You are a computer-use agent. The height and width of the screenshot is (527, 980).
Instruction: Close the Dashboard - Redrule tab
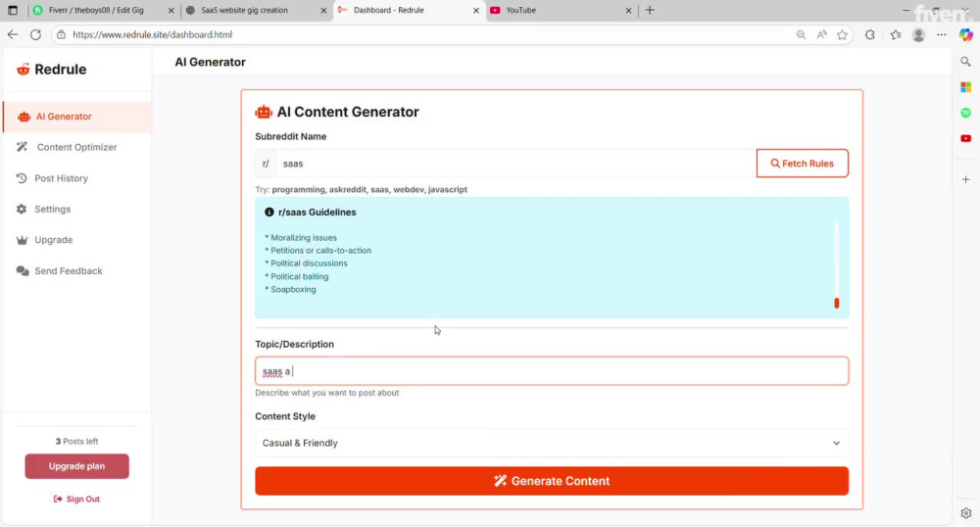pos(475,11)
